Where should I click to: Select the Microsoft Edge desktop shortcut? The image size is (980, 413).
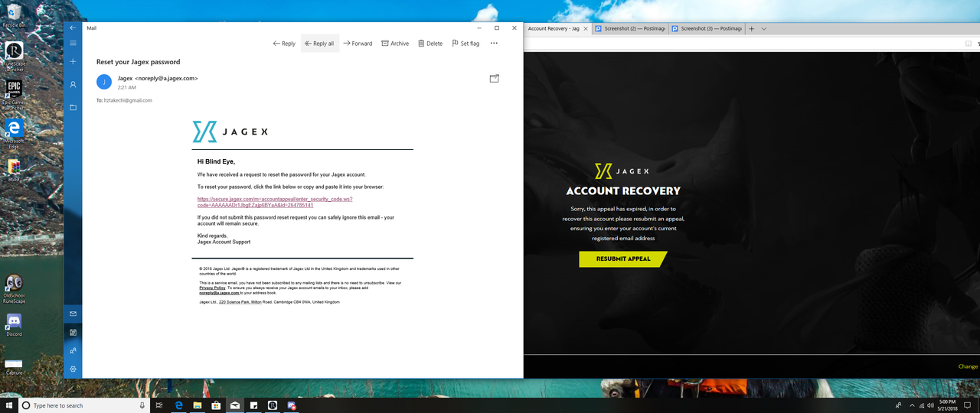coord(14,133)
